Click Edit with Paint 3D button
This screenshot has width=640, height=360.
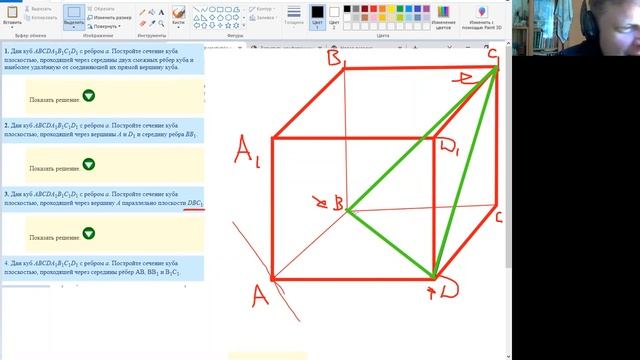click(x=482, y=17)
